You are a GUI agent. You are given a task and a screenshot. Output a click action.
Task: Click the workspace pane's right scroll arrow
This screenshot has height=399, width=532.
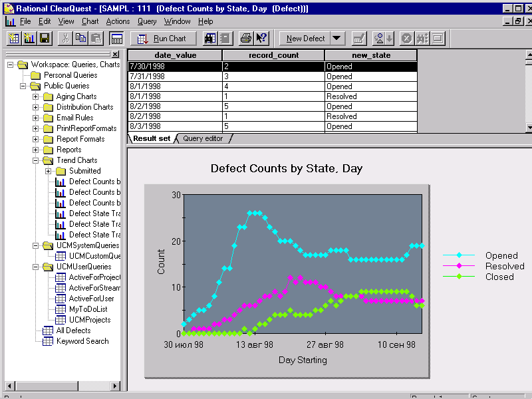[115, 386]
